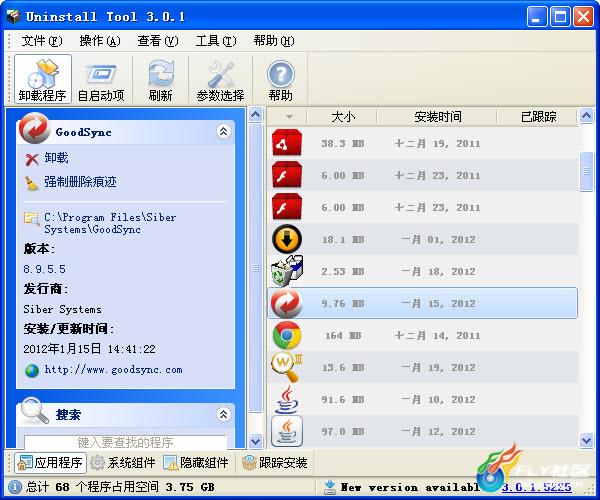Image resolution: width=600 pixels, height=500 pixels.
Task: Open the 文件(F) menu
Action: [x=41, y=41]
